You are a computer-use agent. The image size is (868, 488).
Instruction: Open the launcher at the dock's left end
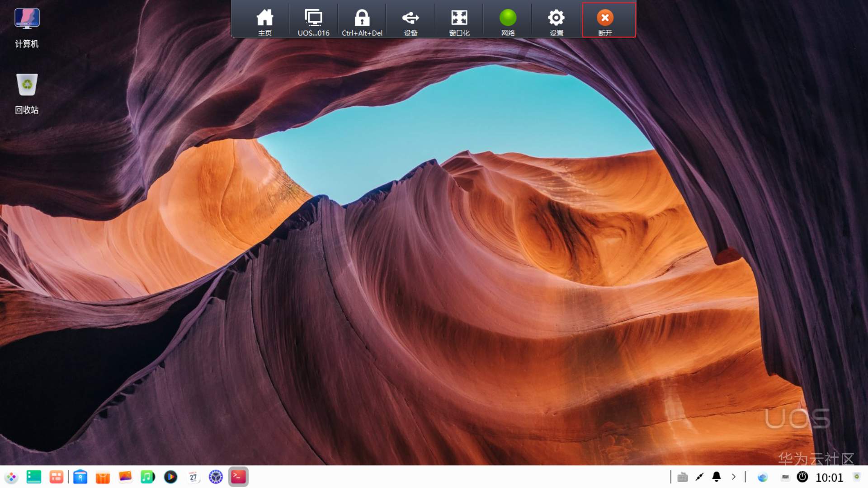(11, 477)
